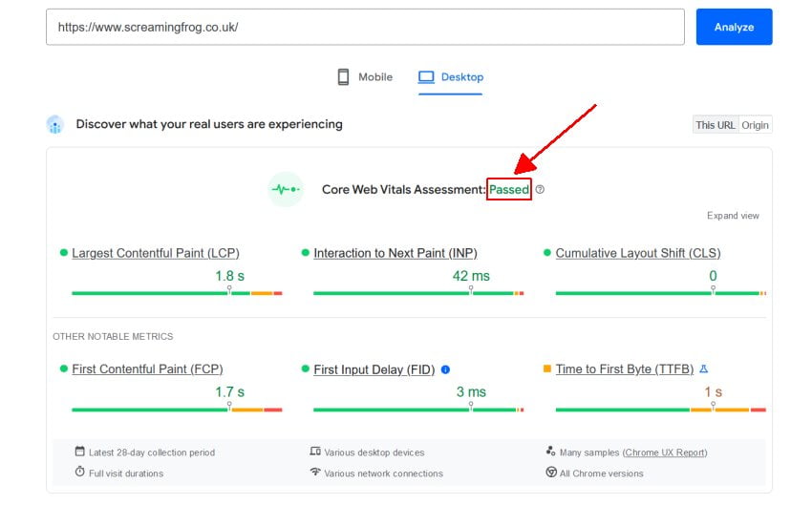The height and width of the screenshot is (505, 812).
Task: Select the Desktop tab
Action: (451, 77)
